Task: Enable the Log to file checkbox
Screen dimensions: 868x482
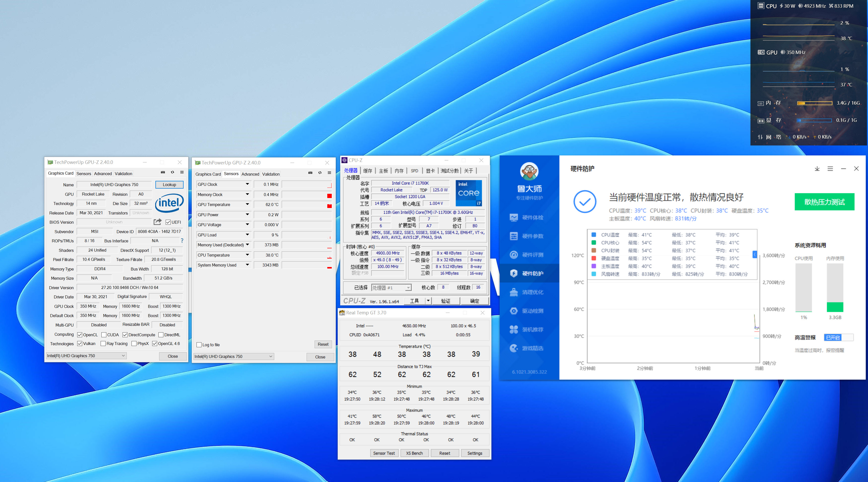Action: pos(199,345)
